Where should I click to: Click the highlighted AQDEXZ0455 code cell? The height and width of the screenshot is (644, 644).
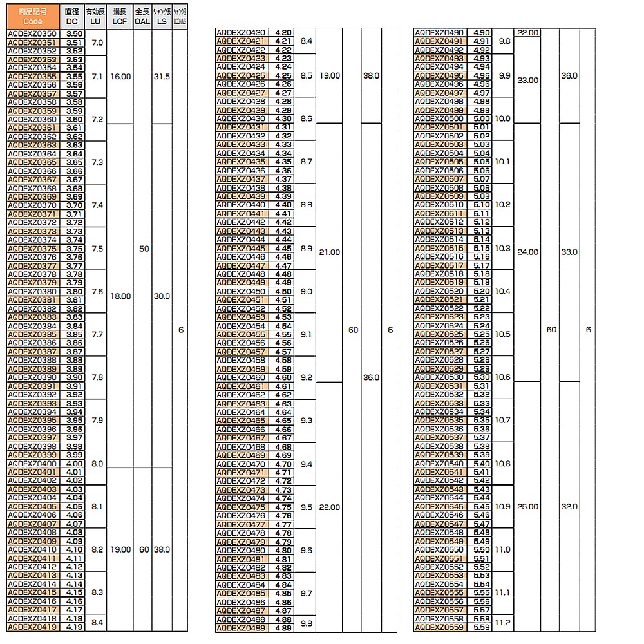[242, 334]
